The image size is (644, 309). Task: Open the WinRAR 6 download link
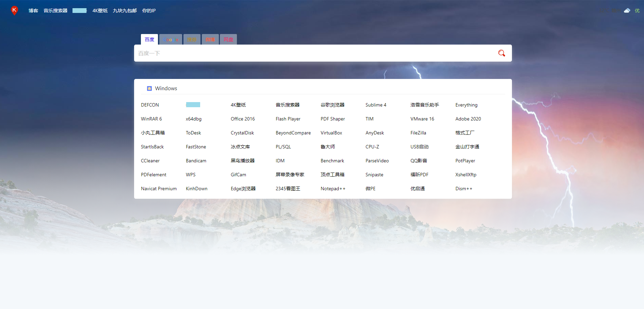pyautogui.click(x=151, y=119)
